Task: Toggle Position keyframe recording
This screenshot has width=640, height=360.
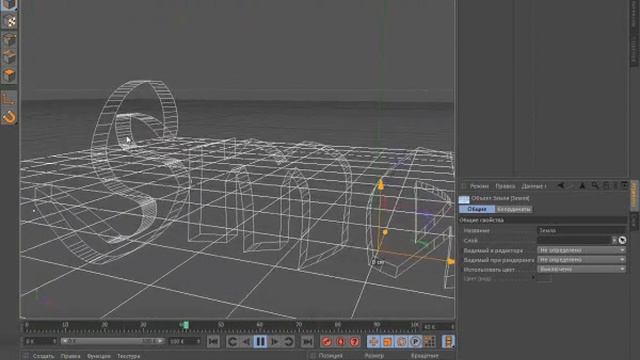Action: (x=373, y=341)
